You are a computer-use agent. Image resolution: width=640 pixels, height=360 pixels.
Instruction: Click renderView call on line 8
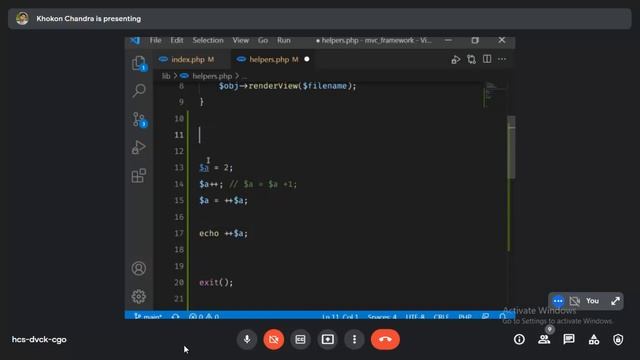pos(273,86)
